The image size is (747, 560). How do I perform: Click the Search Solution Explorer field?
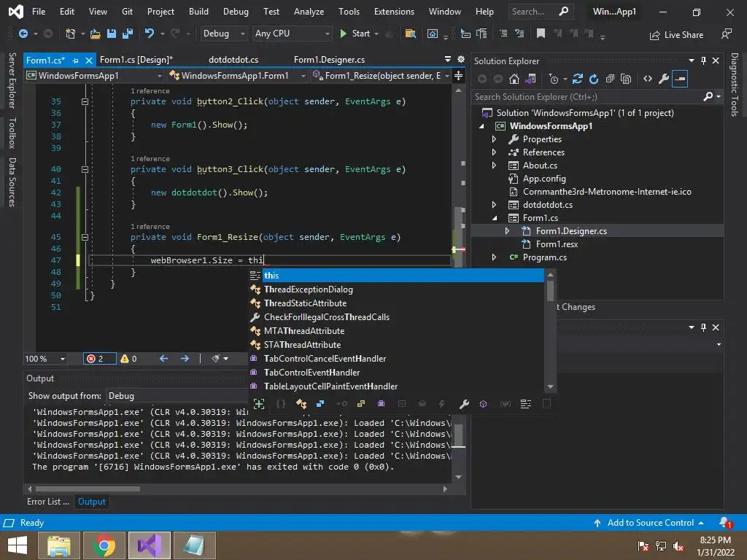(x=587, y=97)
